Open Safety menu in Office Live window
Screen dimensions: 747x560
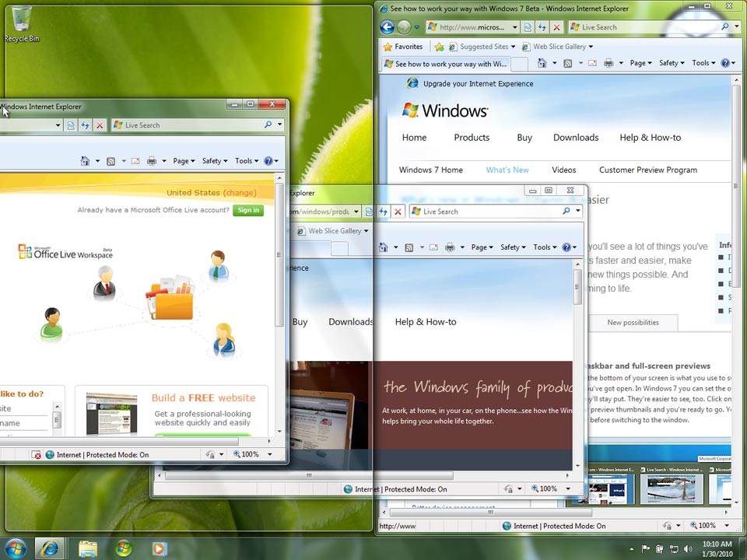[x=215, y=161]
